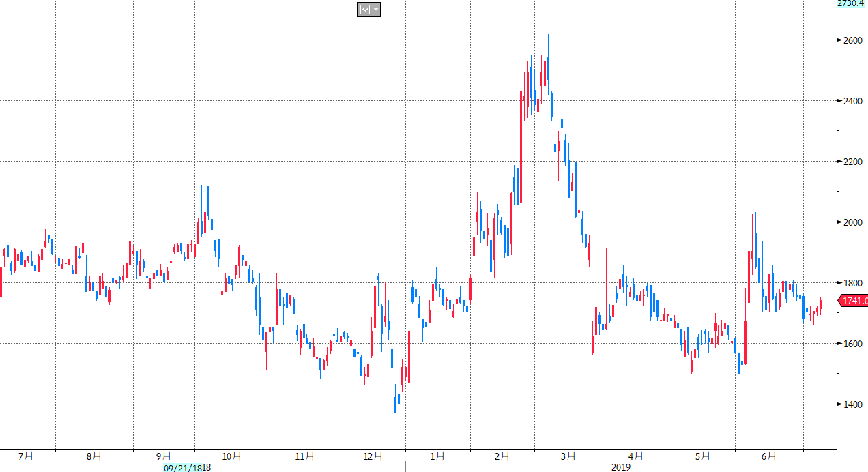
Task: Select the 5月 label on time axis
Action: pyautogui.click(x=704, y=456)
